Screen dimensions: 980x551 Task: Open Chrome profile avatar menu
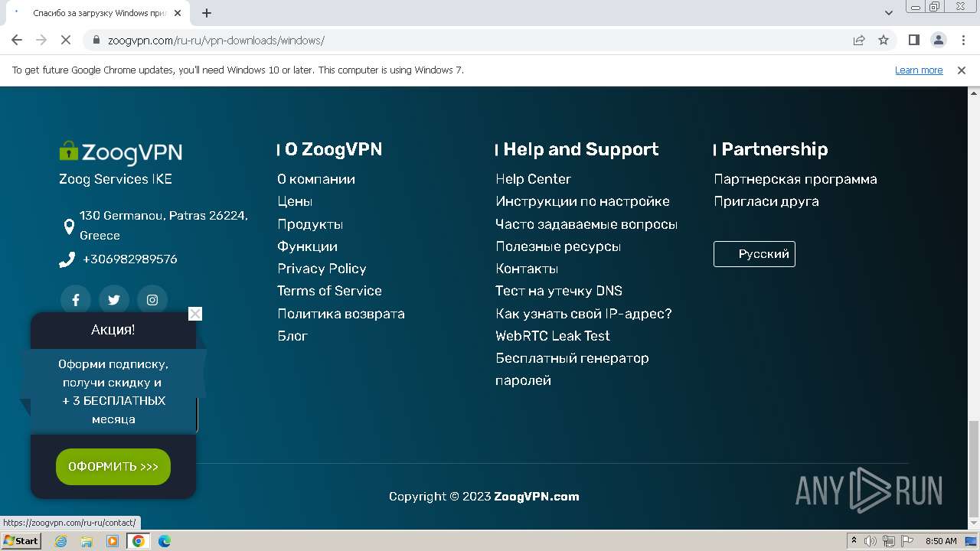pyautogui.click(x=939, y=41)
